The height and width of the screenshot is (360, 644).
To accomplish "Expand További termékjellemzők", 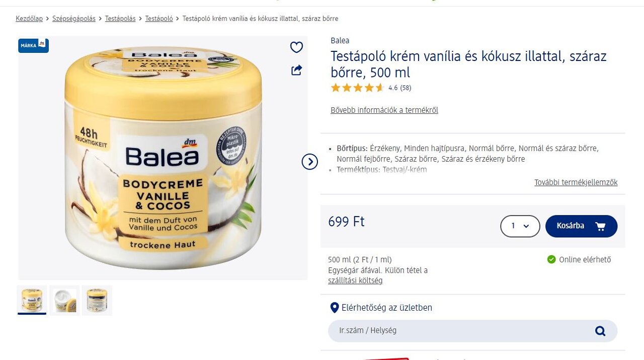I will 576,182.
